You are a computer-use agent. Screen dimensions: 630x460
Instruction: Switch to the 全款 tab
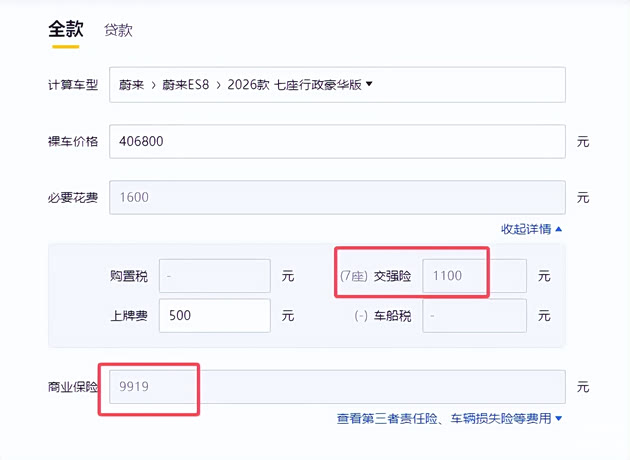(66, 29)
